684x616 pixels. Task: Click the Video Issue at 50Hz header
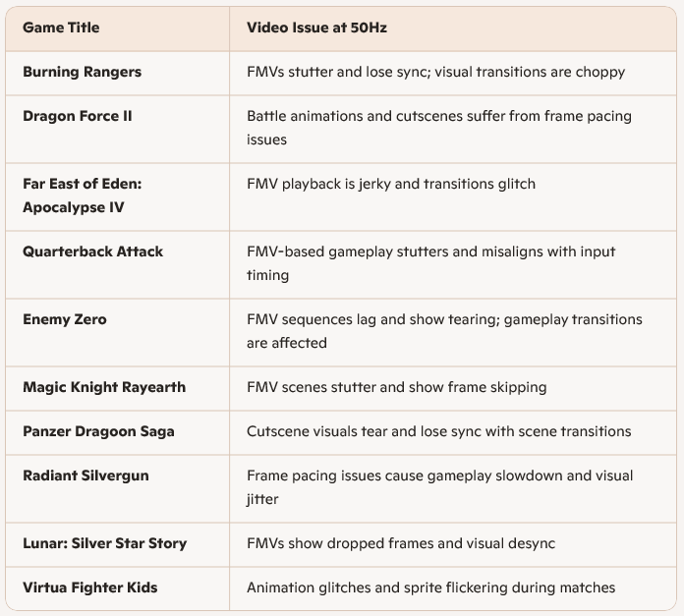(x=316, y=28)
